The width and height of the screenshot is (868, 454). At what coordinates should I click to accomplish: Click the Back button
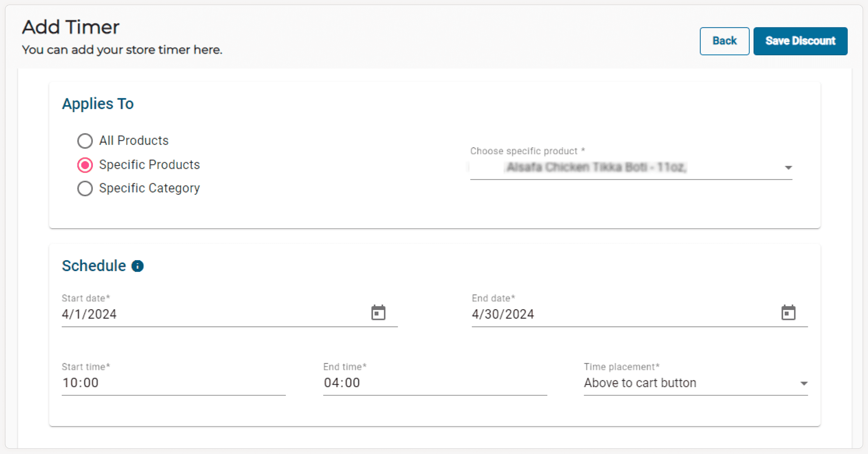tap(724, 41)
